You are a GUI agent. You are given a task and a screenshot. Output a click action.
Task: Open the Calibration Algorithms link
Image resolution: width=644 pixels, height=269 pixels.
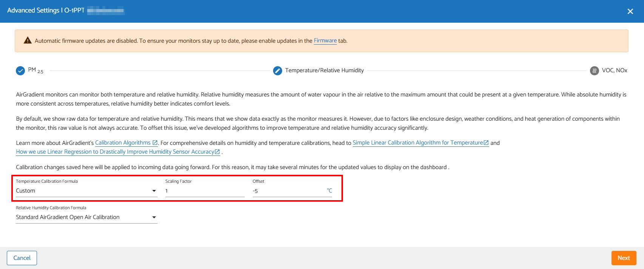pyautogui.click(x=123, y=143)
